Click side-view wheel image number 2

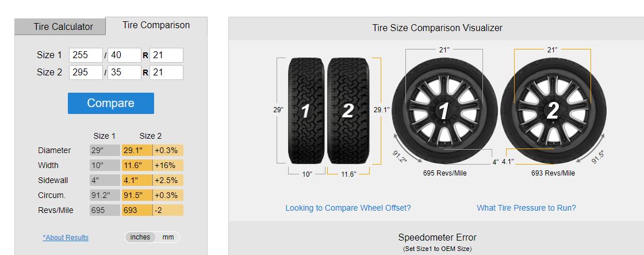(x=553, y=111)
